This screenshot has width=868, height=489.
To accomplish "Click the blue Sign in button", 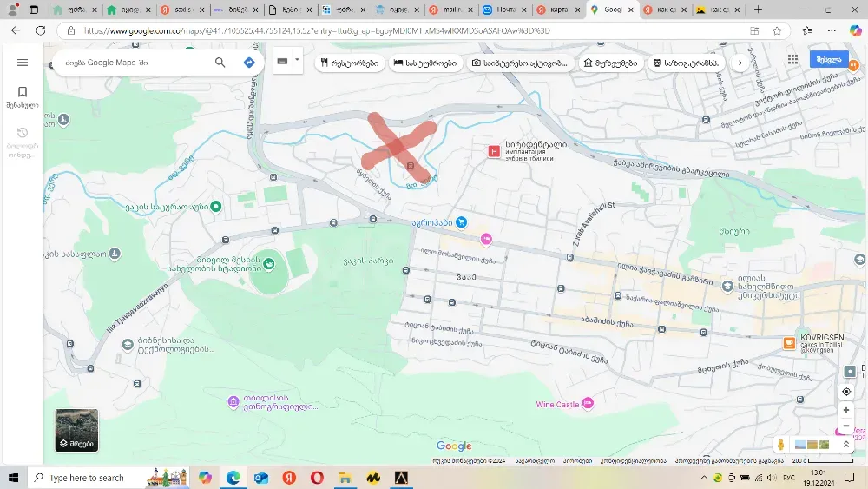I will [x=829, y=59].
